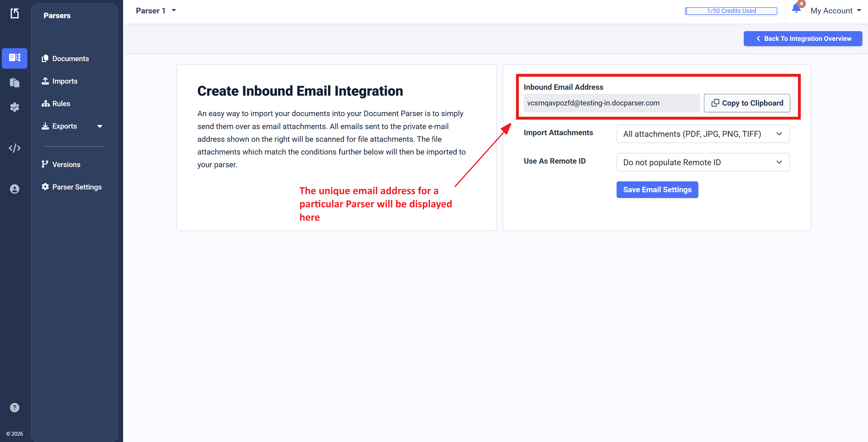
Task: Open Import Attachments dropdown
Action: [703, 134]
